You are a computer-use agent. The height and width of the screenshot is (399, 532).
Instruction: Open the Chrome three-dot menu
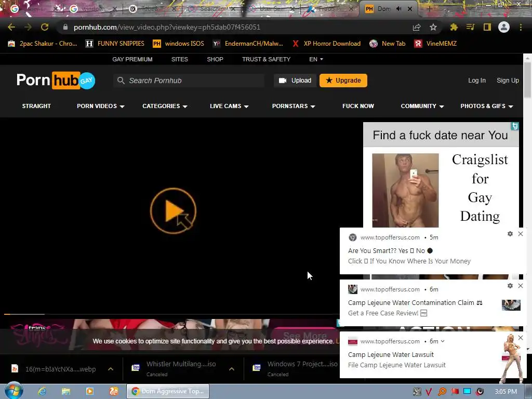tap(521, 27)
